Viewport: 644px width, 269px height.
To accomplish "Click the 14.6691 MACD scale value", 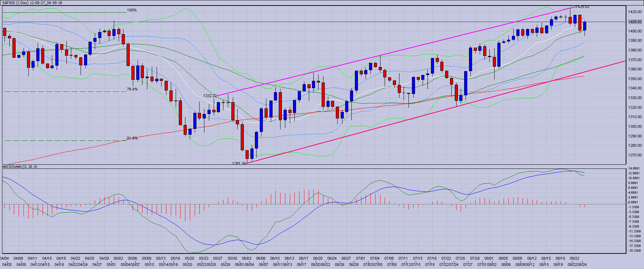I will coord(634,169).
